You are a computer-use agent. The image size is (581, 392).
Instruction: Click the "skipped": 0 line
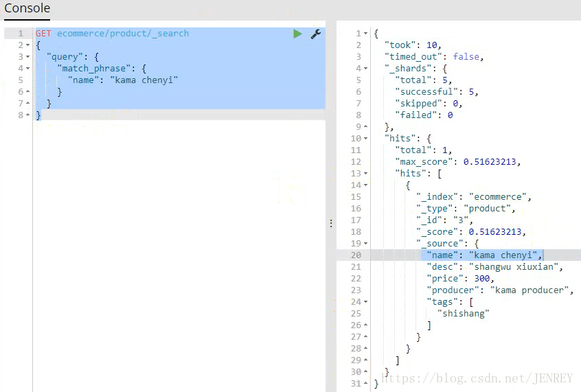[429, 104]
